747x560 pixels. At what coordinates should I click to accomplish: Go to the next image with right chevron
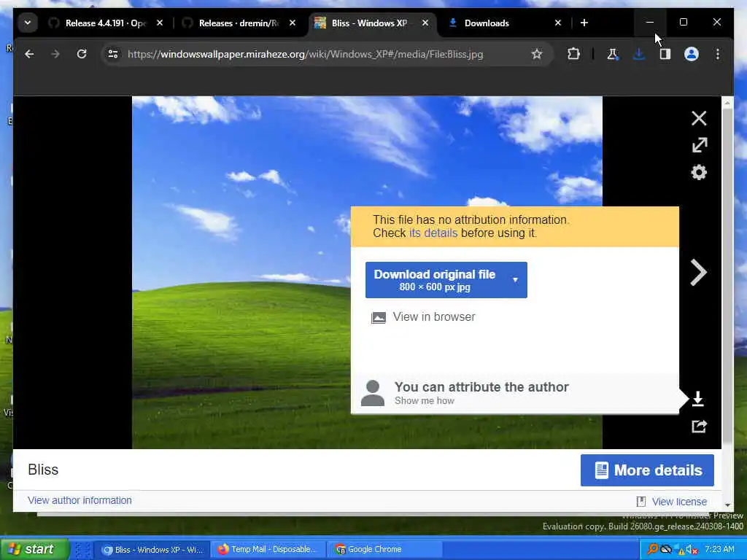698,273
